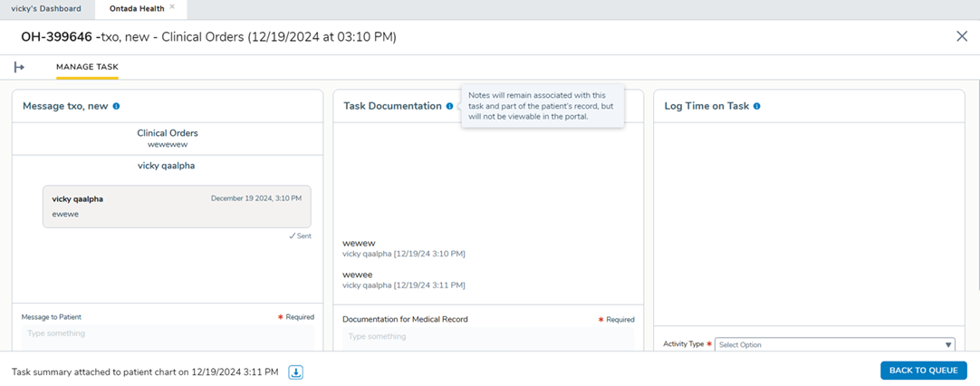The width and height of the screenshot is (980, 386).
Task: Select the wewew documentation note
Action: point(359,244)
